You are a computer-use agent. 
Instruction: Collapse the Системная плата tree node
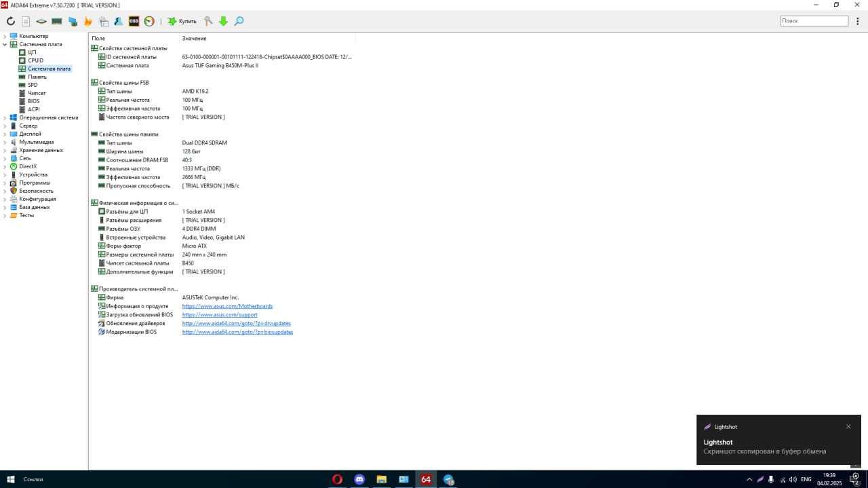click(x=5, y=44)
